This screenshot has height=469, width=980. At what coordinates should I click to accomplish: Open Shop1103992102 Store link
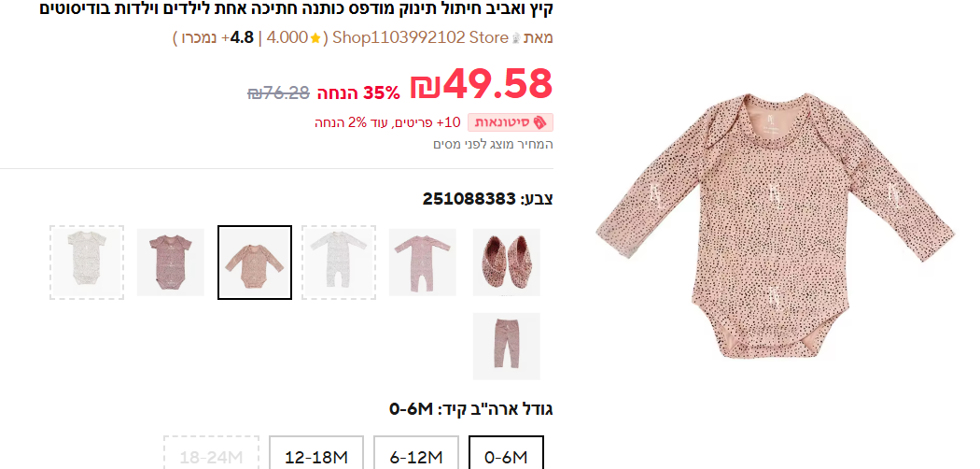421,37
